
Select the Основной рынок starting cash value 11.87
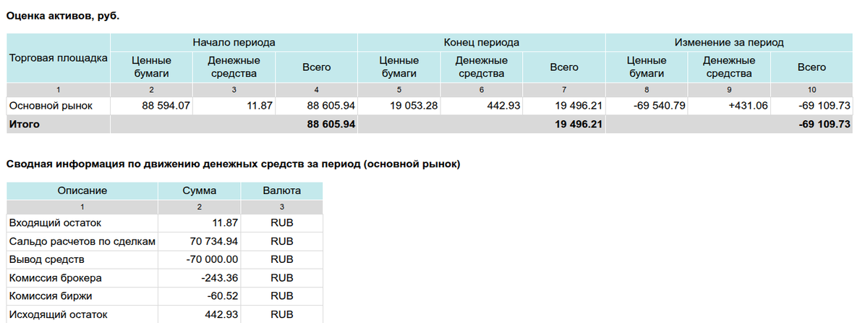(x=258, y=106)
